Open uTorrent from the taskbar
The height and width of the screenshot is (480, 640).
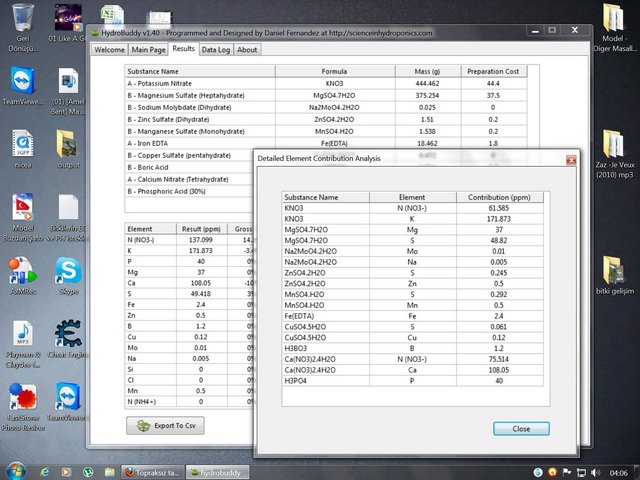(x=88, y=472)
